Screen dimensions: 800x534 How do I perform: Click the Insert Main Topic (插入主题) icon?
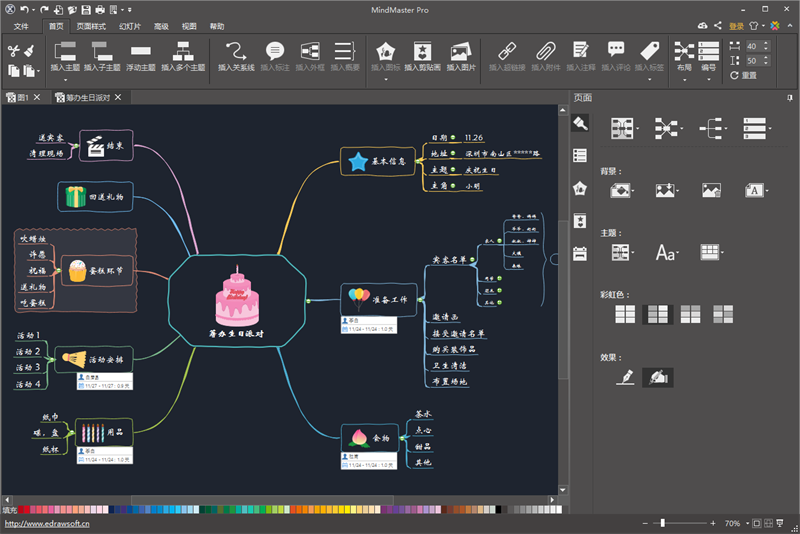(65, 51)
